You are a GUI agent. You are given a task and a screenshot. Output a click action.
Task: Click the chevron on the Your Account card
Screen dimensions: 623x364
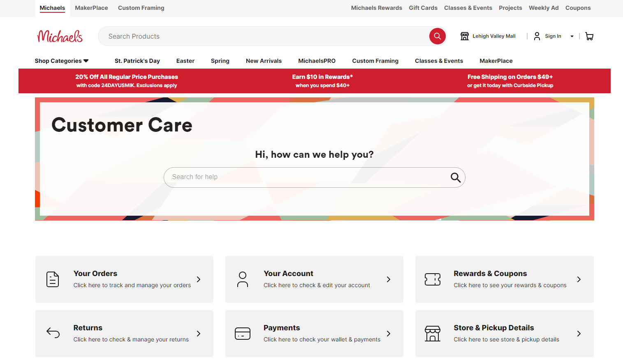click(x=389, y=279)
